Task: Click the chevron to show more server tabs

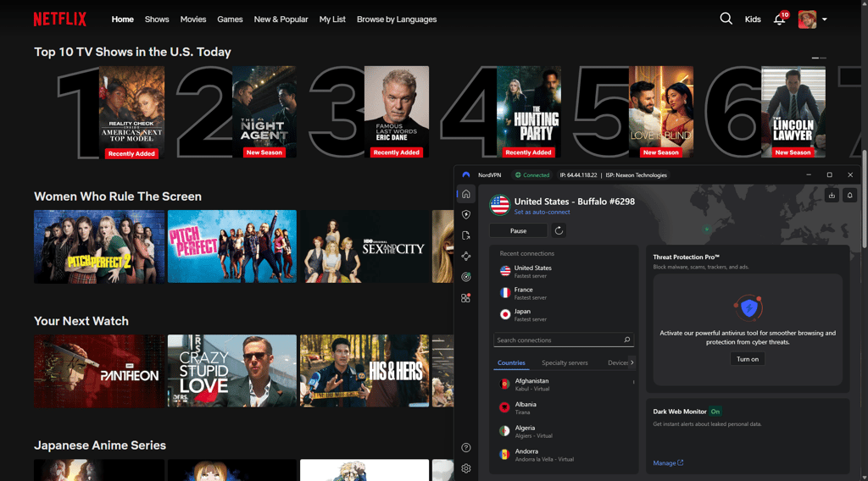Action: point(632,362)
